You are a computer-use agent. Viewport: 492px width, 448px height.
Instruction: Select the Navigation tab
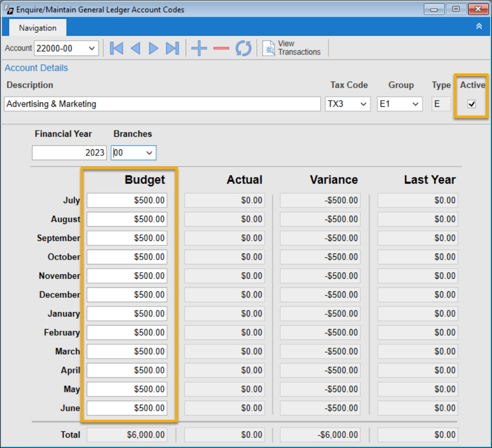point(37,28)
